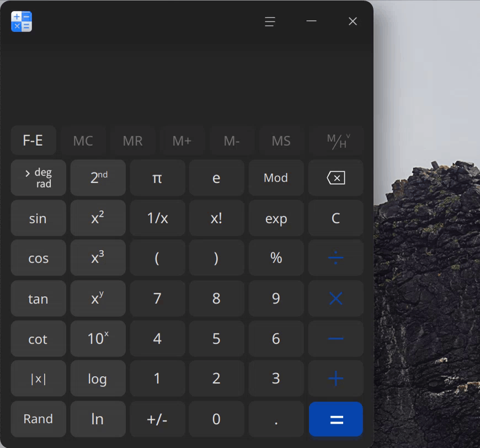This screenshot has width=480, height=448.
Task: Open the hamburger menu
Action: pos(270,22)
